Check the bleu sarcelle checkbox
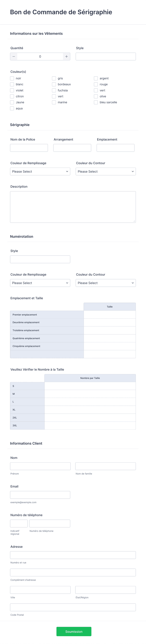 [96, 102]
